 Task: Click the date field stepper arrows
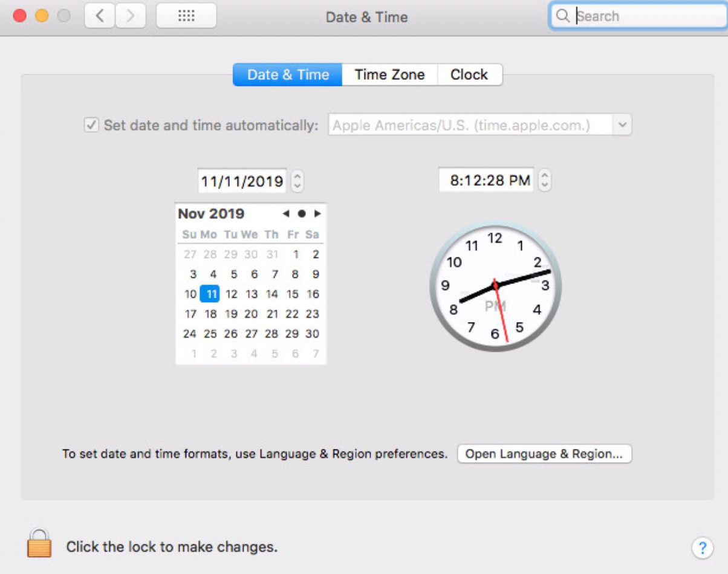click(297, 181)
